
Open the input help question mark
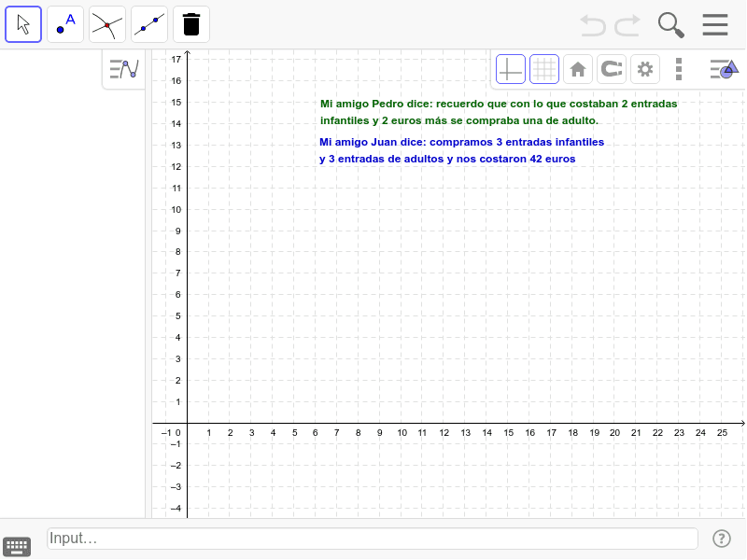click(722, 539)
